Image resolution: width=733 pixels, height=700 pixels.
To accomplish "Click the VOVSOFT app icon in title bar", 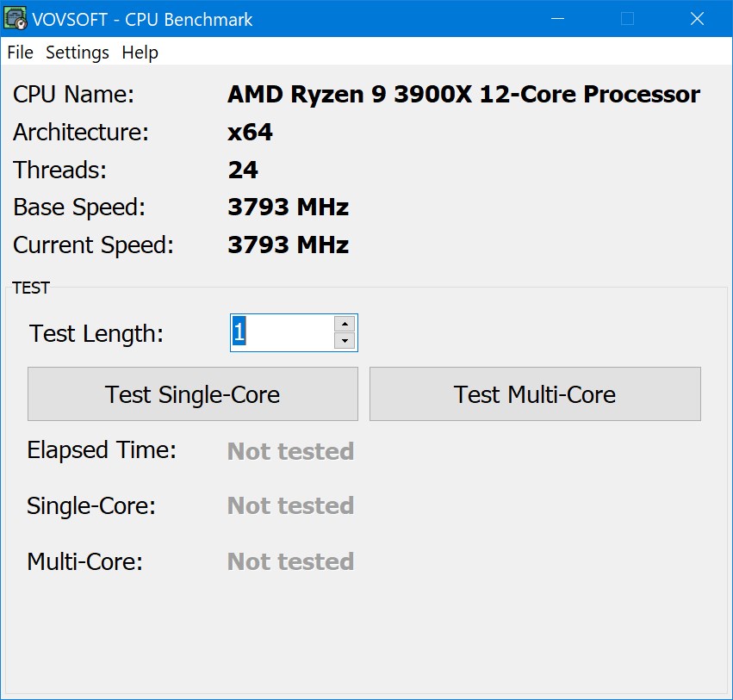I will [16, 18].
